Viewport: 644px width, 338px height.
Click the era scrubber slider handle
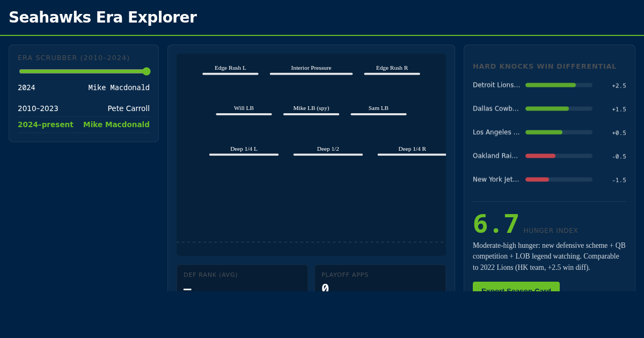147,71
